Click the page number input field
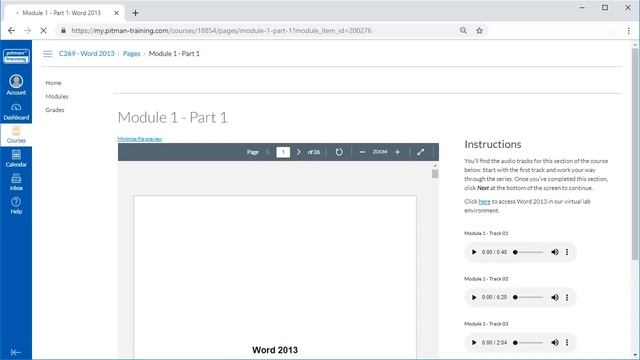This screenshot has width=640, height=360. point(283,152)
